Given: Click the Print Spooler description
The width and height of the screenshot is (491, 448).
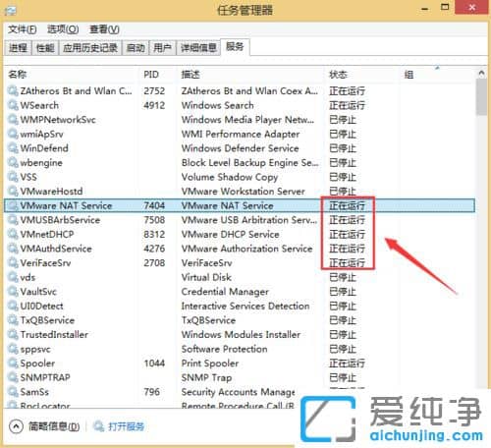Looking at the screenshot, I should point(210,364).
